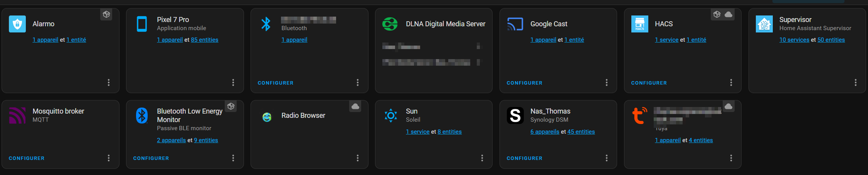Click the cloud badge on Tuya card
Image resolution: width=868 pixels, height=175 pixels.
pos(728,106)
